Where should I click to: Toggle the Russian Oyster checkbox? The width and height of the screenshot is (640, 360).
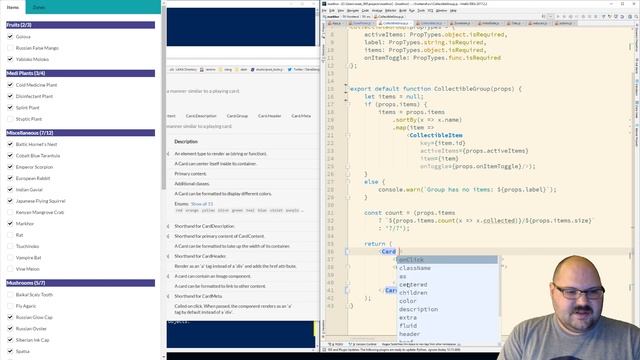[x=10, y=329]
